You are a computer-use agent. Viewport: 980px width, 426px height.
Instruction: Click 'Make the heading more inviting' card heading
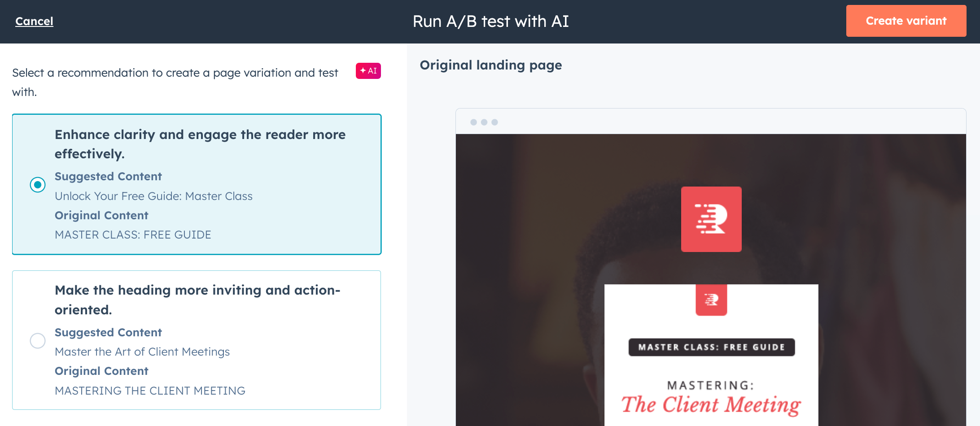tap(197, 300)
